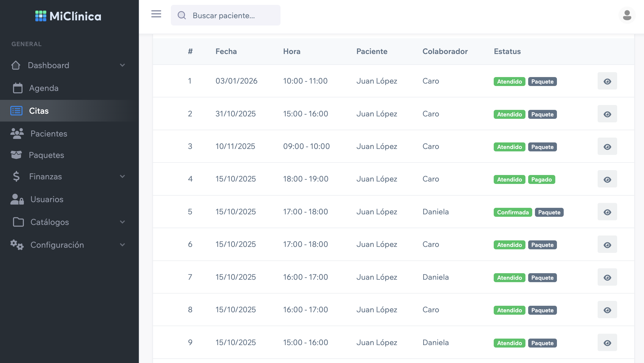Open the user profile avatar
The width and height of the screenshot is (644, 363).
point(627,15)
